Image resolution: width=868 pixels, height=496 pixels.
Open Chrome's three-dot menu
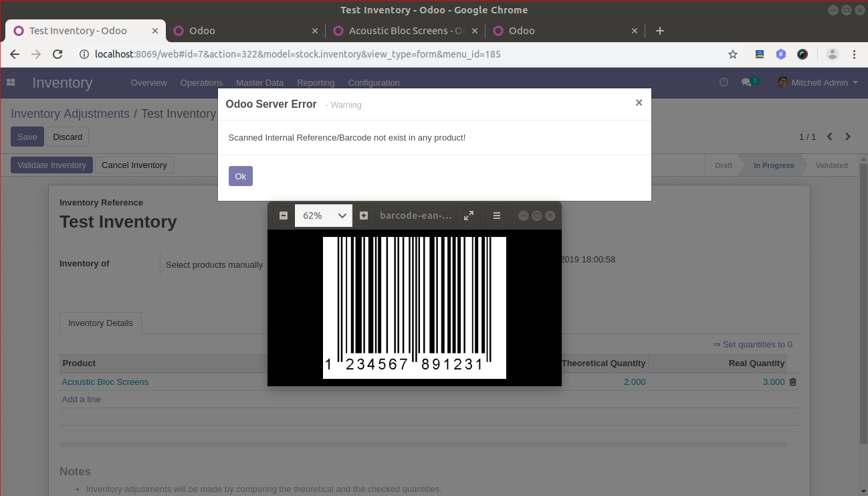pos(854,54)
